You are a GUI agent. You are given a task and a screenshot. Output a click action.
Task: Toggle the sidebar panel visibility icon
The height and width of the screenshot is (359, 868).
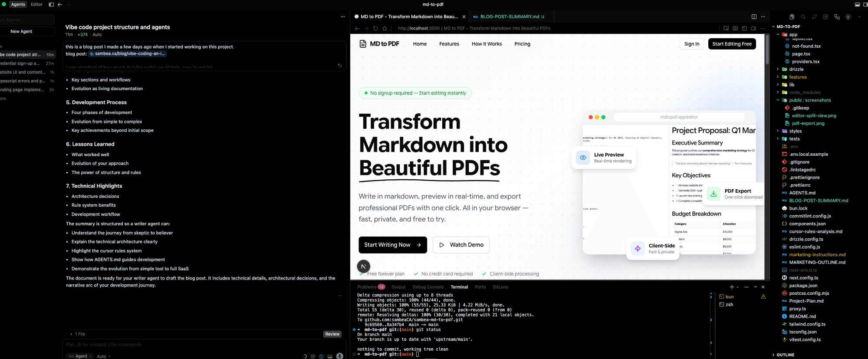coord(51,4)
